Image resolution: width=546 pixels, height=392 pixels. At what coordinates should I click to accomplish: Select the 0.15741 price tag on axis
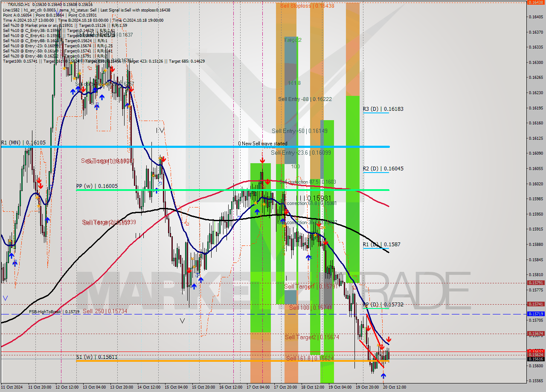pyautogui.click(x=535, y=304)
